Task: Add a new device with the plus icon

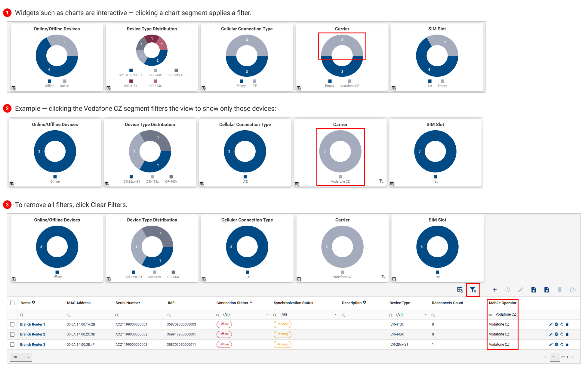Action: pyautogui.click(x=494, y=290)
